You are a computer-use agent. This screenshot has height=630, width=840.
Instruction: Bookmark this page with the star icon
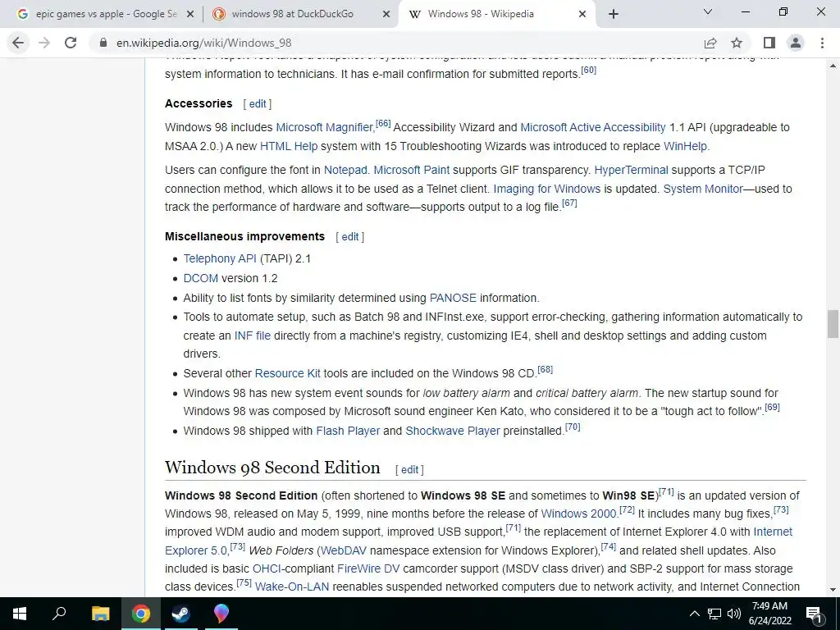(x=737, y=43)
